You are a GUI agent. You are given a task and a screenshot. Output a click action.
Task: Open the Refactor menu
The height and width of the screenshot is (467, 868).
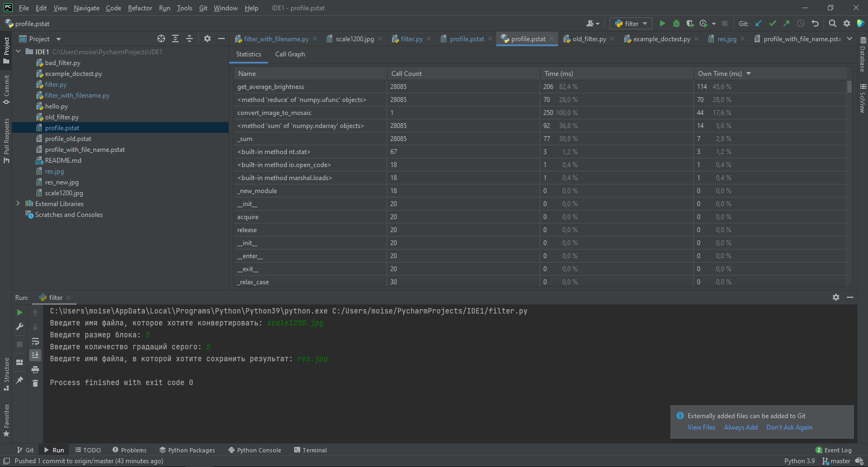(x=140, y=8)
